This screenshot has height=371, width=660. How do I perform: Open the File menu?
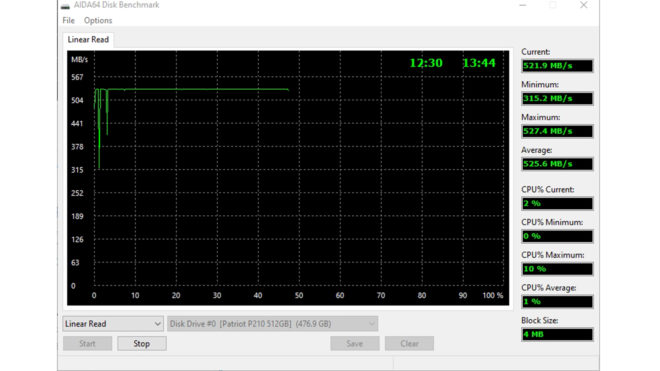click(68, 21)
